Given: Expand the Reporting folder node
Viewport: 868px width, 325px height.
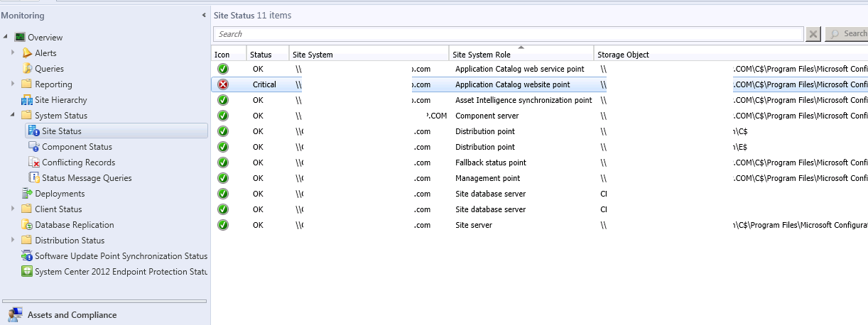Looking at the screenshot, I should click(13, 84).
